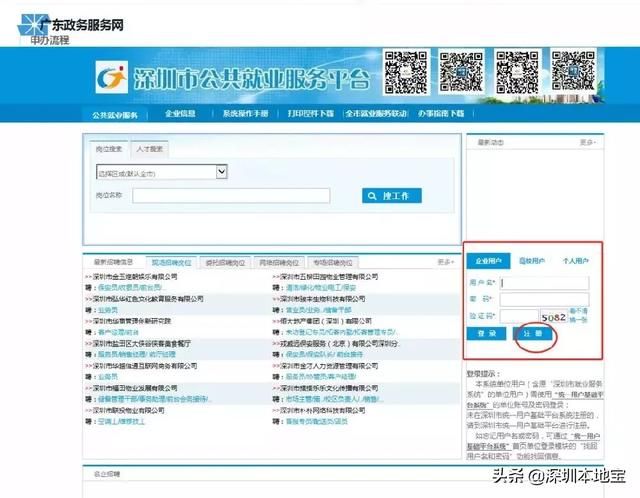Image resolution: width=640 pixels, height=498 pixels.
Task: Open 恒大地产集团（深圳）有限公司 company entry
Action: coord(326,321)
